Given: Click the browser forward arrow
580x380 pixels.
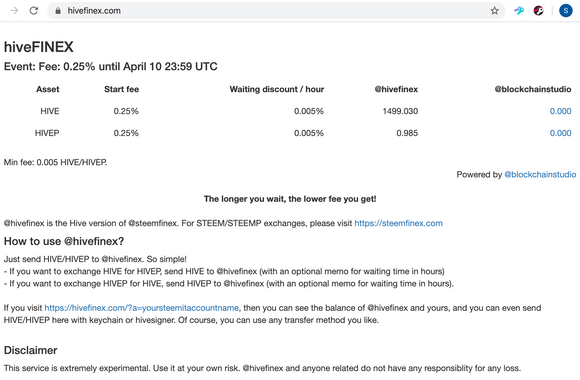Looking at the screenshot, I should coord(14,11).
